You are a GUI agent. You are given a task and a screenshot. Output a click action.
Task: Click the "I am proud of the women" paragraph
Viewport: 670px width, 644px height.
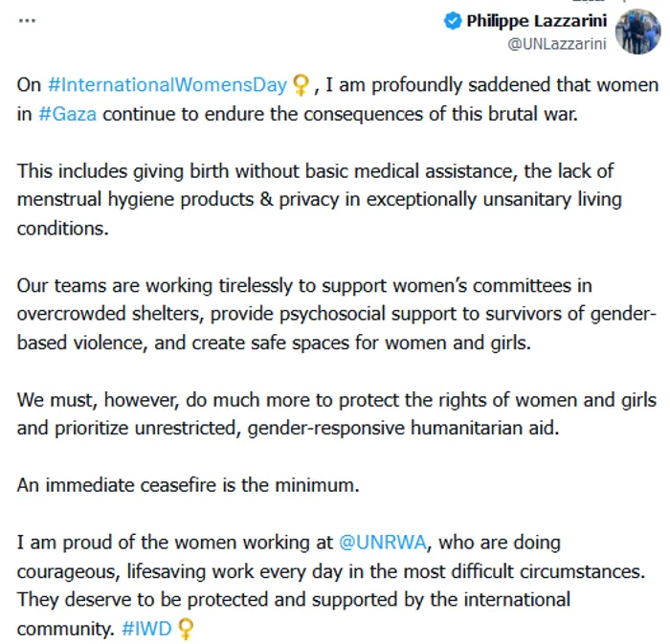331,586
